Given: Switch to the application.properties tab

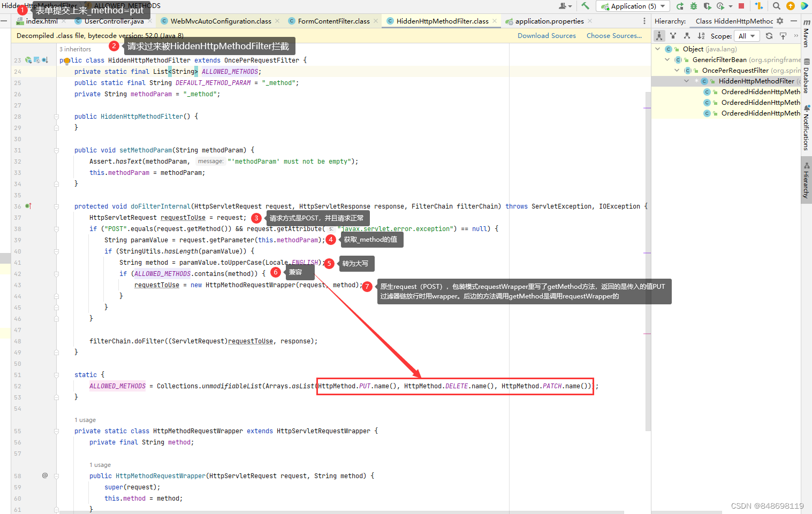Looking at the screenshot, I should pyautogui.click(x=550, y=21).
